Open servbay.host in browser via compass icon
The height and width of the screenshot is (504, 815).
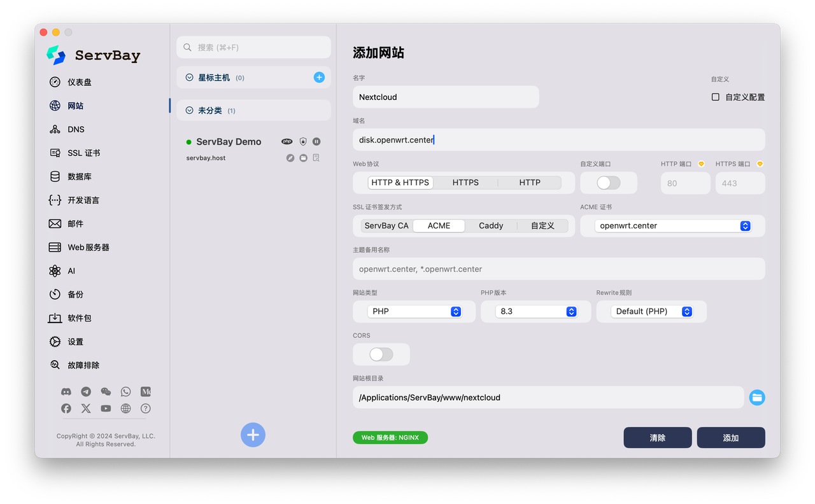[290, 158]
